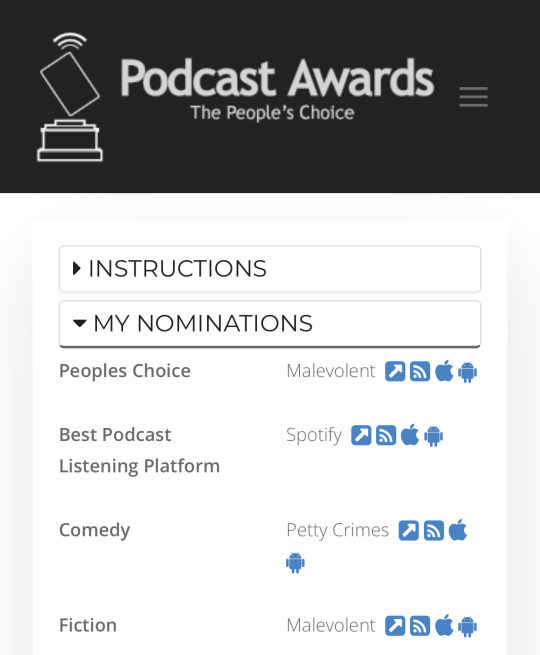Image resolution: width=540 pixels, height=655 pixels.
Task: Open Android link for Peoples Choice Malevolent
Action: 467,372
